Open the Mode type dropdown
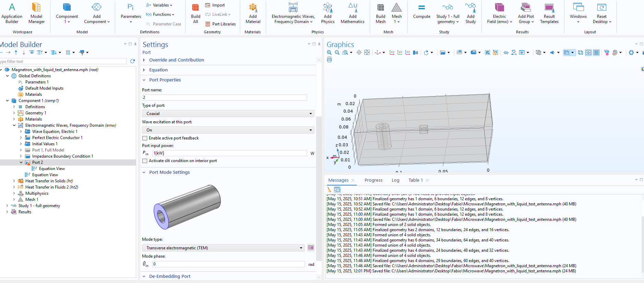The image size is (644, 283). pyautogui.click(x=223, y=248)
